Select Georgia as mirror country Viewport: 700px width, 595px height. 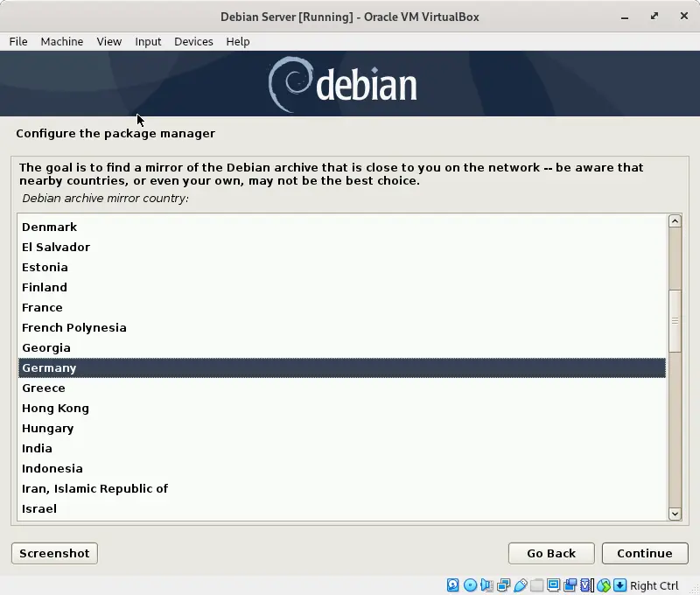point(342,347)
